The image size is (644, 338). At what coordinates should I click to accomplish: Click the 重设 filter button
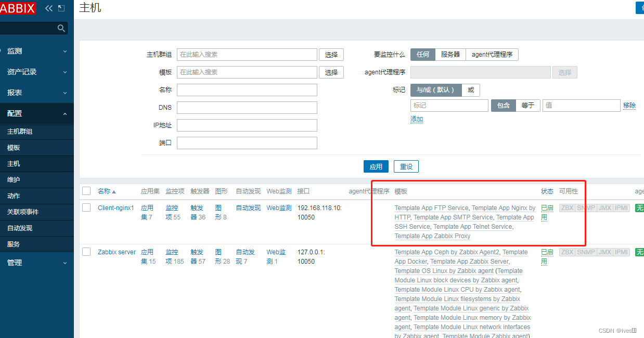click(x=406, y=166)
